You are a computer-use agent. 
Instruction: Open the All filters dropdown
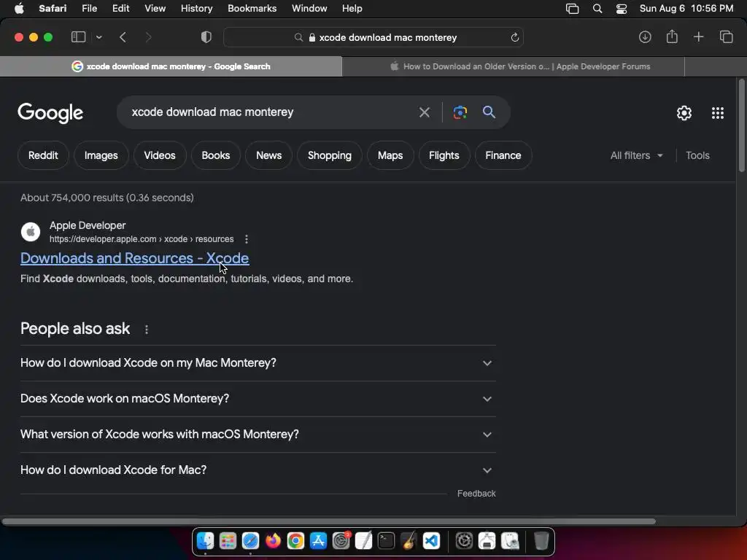(x=636, y=155)
